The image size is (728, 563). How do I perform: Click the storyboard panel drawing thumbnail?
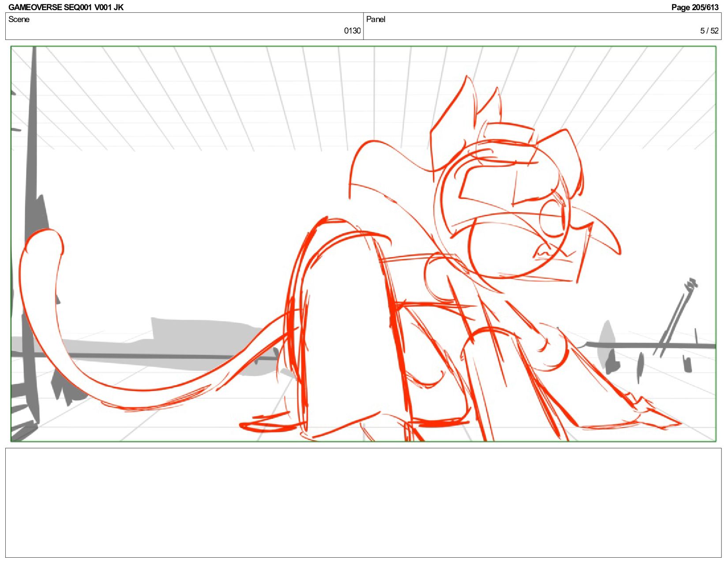coord(363,244)
